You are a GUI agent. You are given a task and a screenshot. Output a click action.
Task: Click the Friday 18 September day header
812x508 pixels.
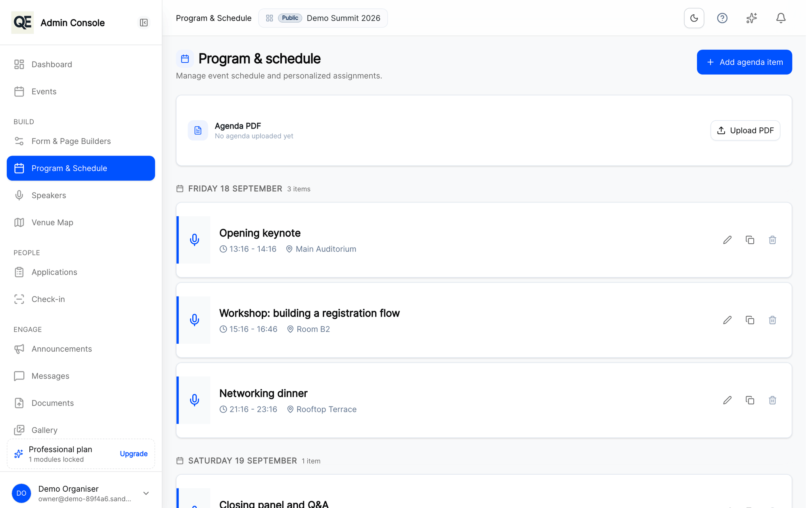[235, 189]
